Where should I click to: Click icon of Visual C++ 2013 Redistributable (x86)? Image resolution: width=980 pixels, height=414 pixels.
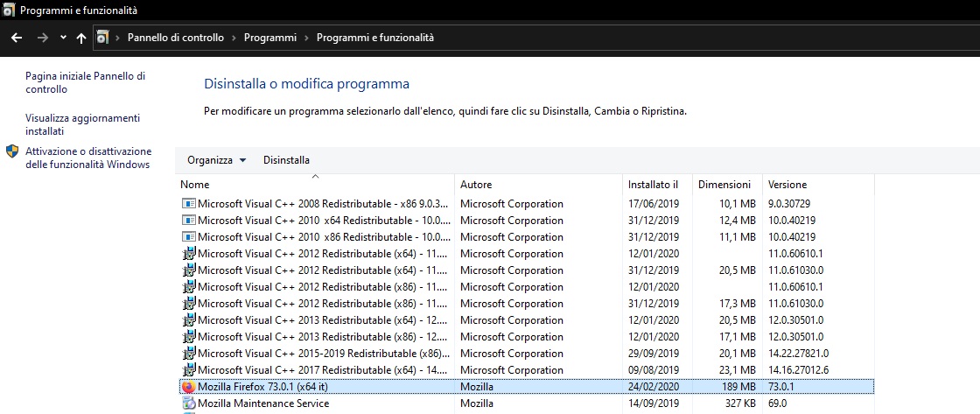coord(189,336)
